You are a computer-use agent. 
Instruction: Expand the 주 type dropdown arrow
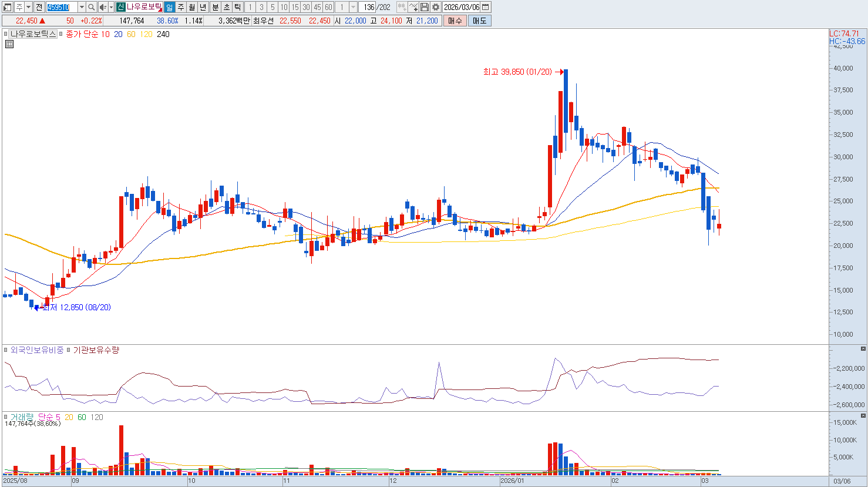(x=28, y=7)
